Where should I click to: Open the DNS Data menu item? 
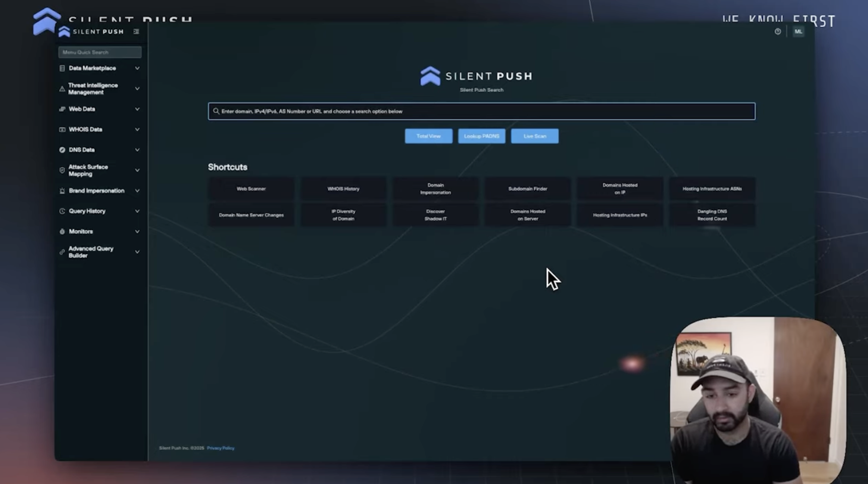click(100, 150)
